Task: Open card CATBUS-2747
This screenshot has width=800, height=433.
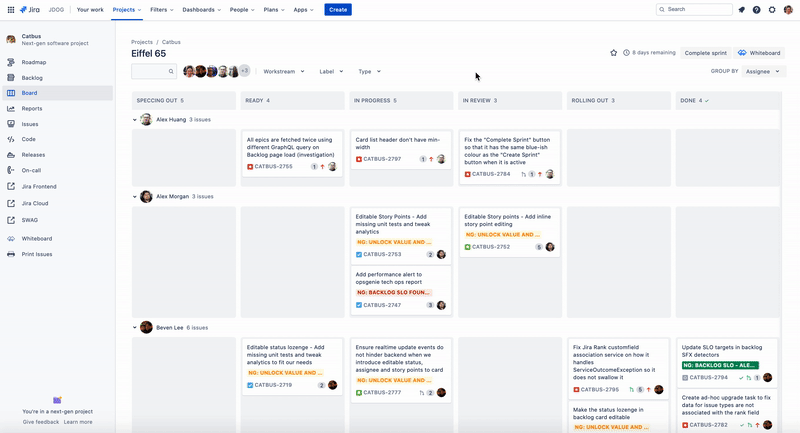Action: (x=401, y=290)
